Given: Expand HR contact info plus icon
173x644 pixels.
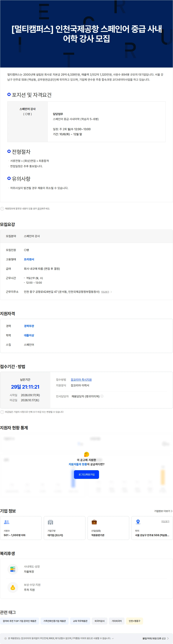Looking at the screenshot, I should pyautogui.click(x=102, y=396).
